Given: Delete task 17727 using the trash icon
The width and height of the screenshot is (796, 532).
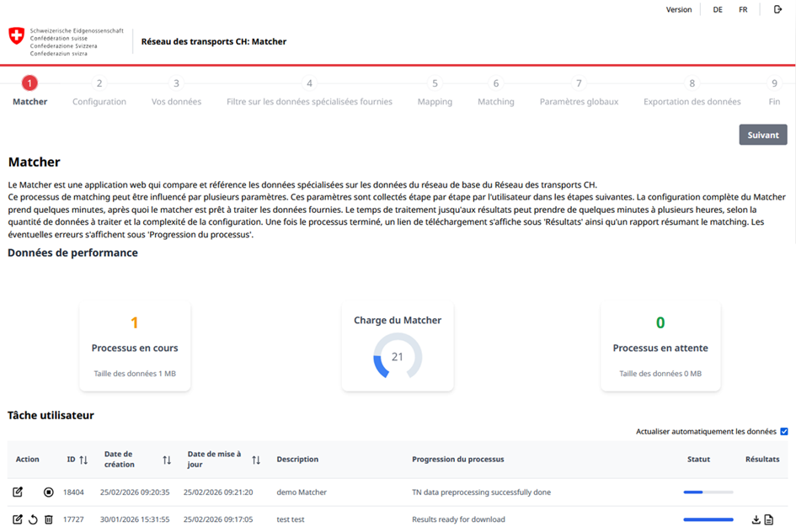Looking at the screenshot, I should point(48,520).
